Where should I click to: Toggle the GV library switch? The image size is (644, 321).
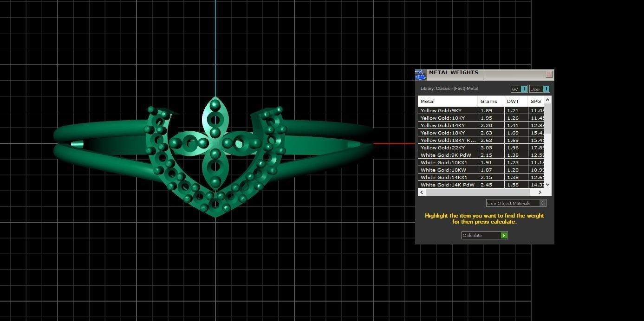524,89
